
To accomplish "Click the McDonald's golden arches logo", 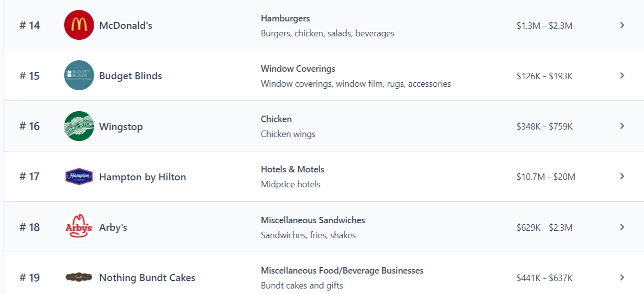I will tap(79, 25).
